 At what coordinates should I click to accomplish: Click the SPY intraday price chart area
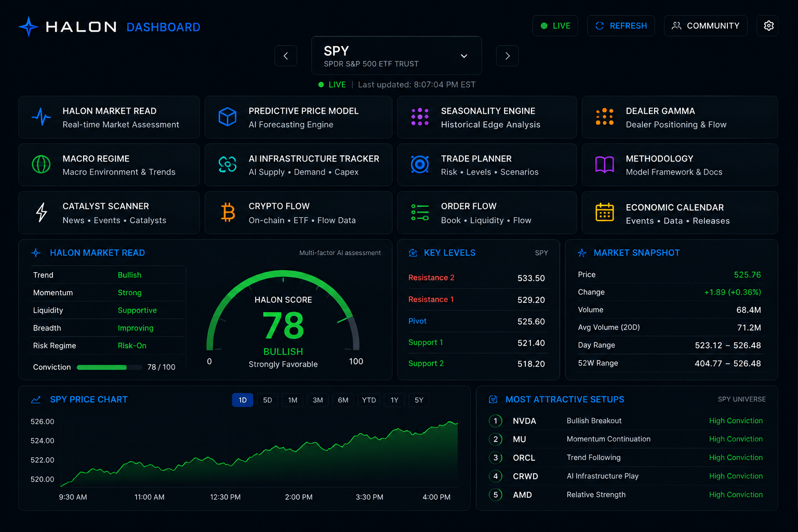pos(259,453)
